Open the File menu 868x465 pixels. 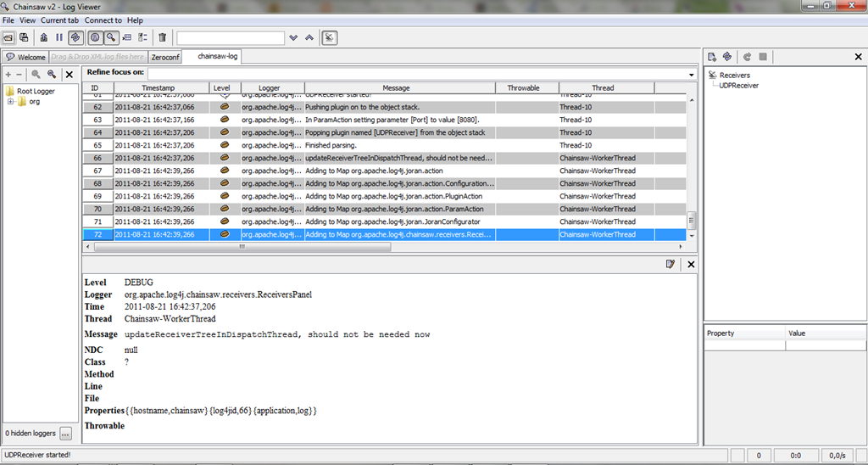point(8,20)
